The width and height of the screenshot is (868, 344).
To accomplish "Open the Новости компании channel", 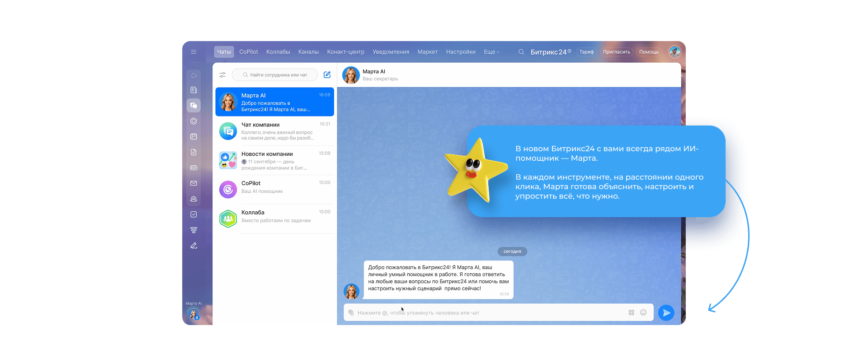I will [275, 160].
